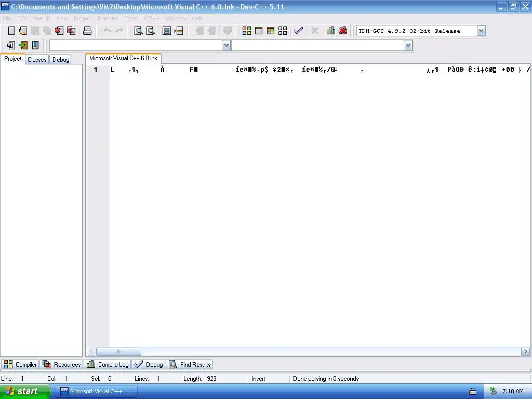Click the Close file icon

59,31
